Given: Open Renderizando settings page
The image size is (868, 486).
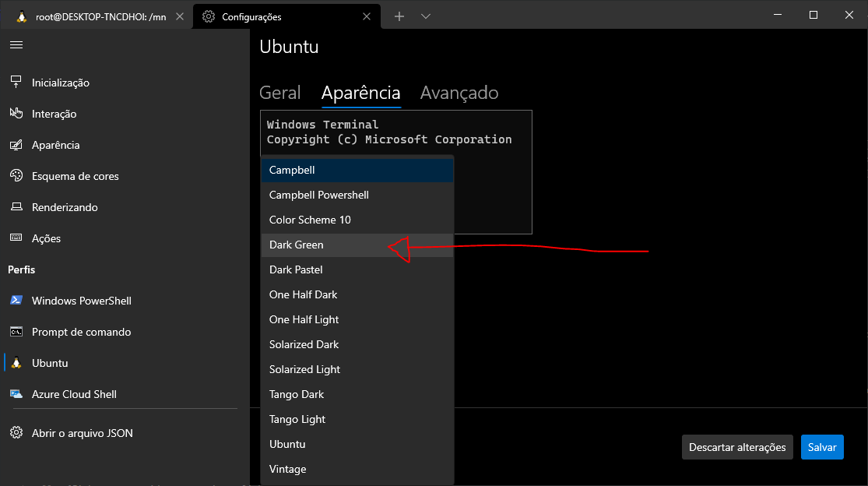Looking at the screenshot, I should [125, 207].
